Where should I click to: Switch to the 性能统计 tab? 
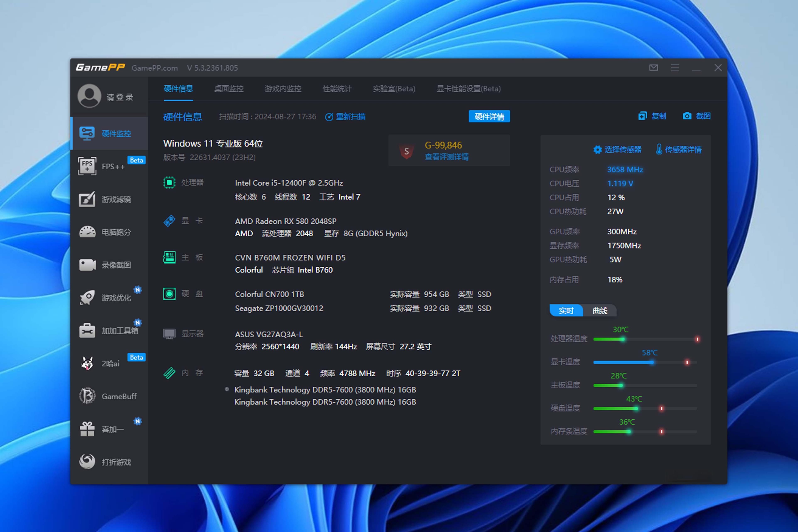[337, 89]
